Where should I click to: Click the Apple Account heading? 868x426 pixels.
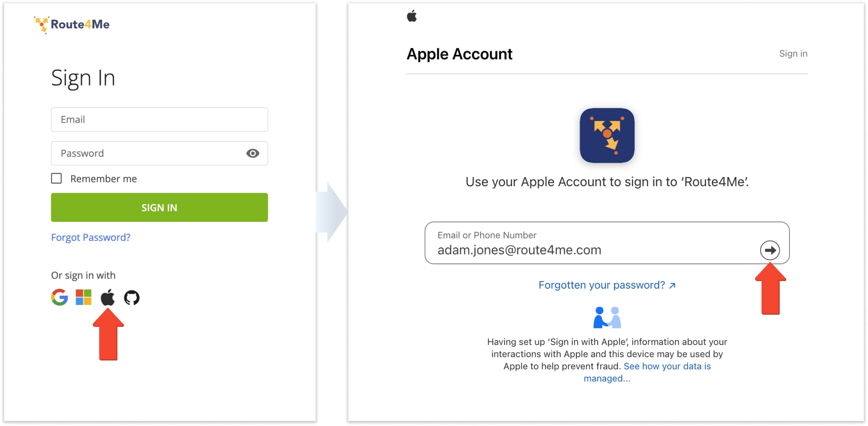point(460,54)
